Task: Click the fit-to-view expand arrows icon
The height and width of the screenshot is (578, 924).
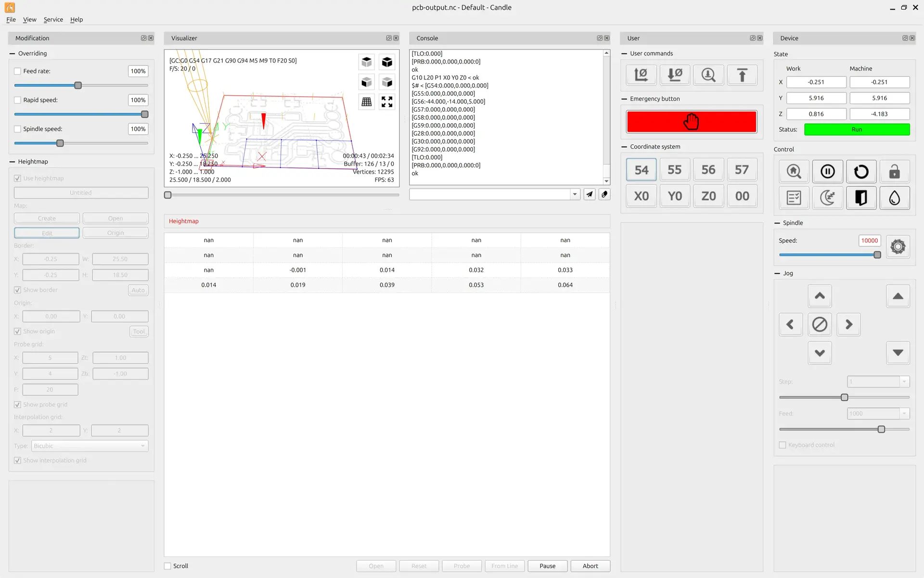Action: click(x=386, y=102)
